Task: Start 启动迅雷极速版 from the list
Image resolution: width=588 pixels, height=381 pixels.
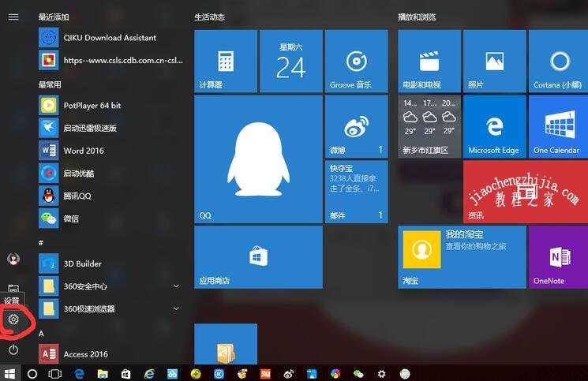Action: click(112, 128)
